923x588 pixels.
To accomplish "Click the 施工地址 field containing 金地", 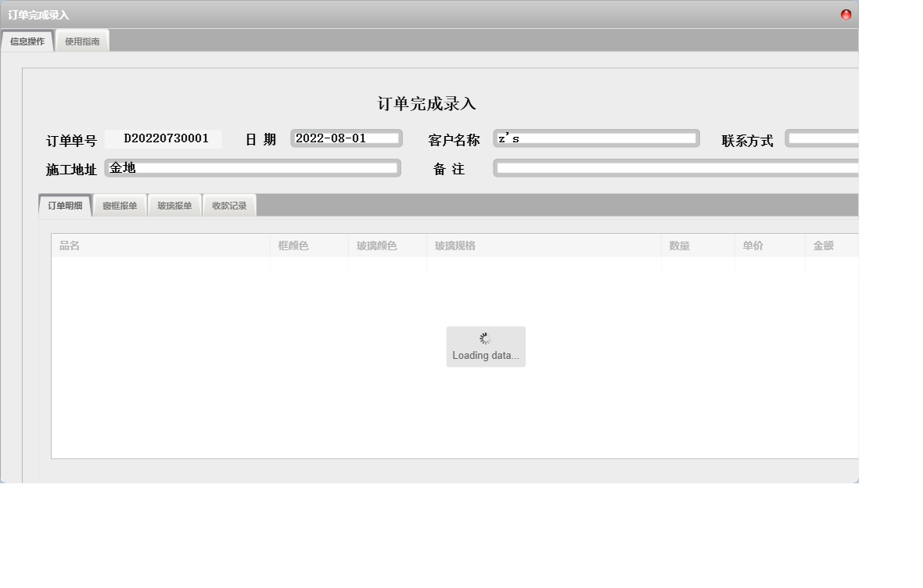I will point(253,167).
